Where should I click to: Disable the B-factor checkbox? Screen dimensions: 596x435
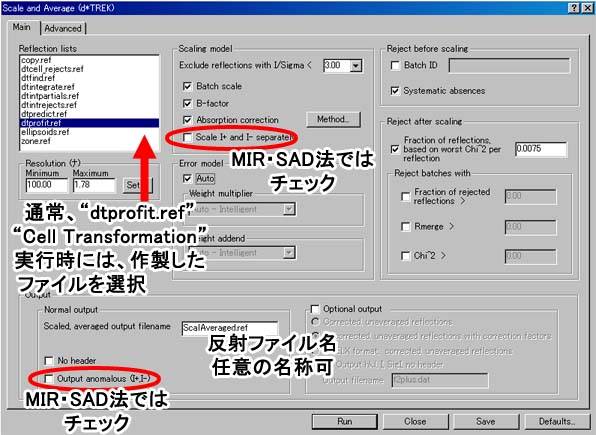click(x=187, y=103)
